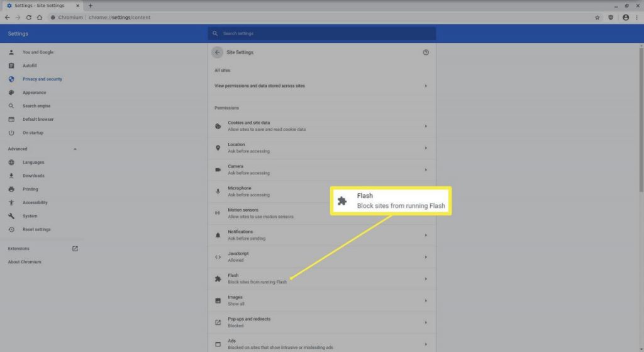Open Pop-ups and redirects Blocked row arrow

click(x=426, y=322)
